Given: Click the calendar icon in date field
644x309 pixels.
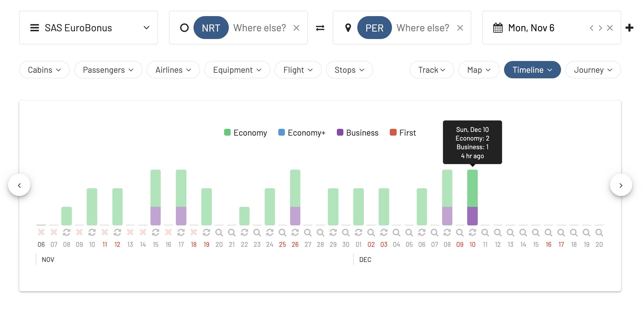Looking at the screenshot, I should [498, 28].
